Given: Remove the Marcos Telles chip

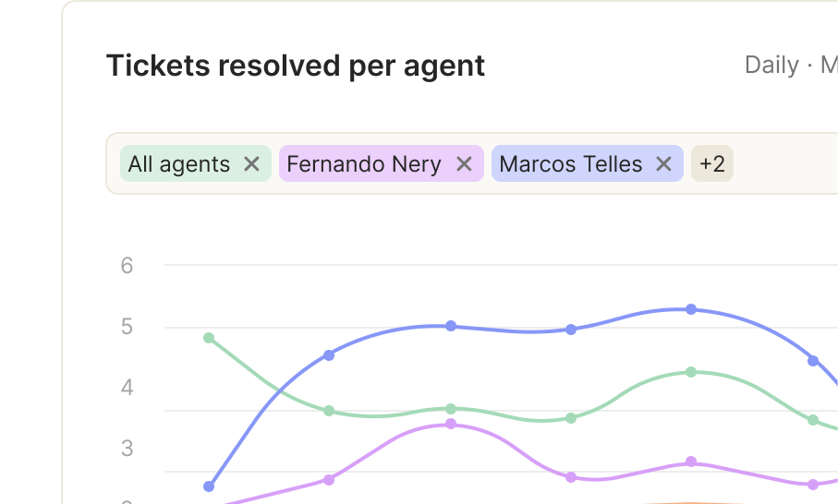Looking at the screenshot, I should (663, 164).
